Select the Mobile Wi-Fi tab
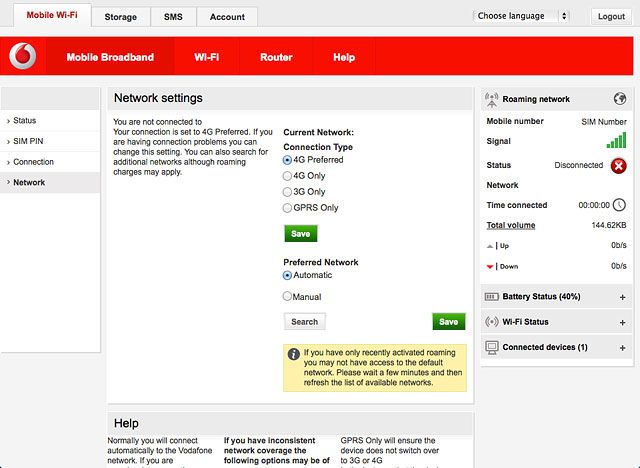 click(52, 15)
